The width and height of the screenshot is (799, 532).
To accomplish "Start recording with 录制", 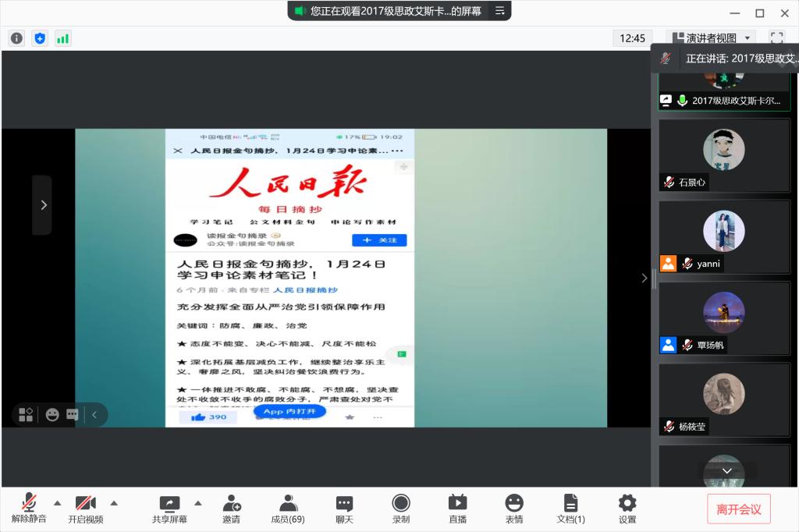I will pyautogui.click(x=401, y=509).
